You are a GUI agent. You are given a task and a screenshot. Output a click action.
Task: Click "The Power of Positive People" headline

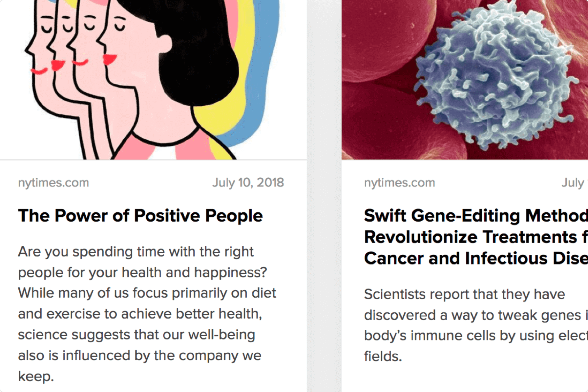[140, 216]
